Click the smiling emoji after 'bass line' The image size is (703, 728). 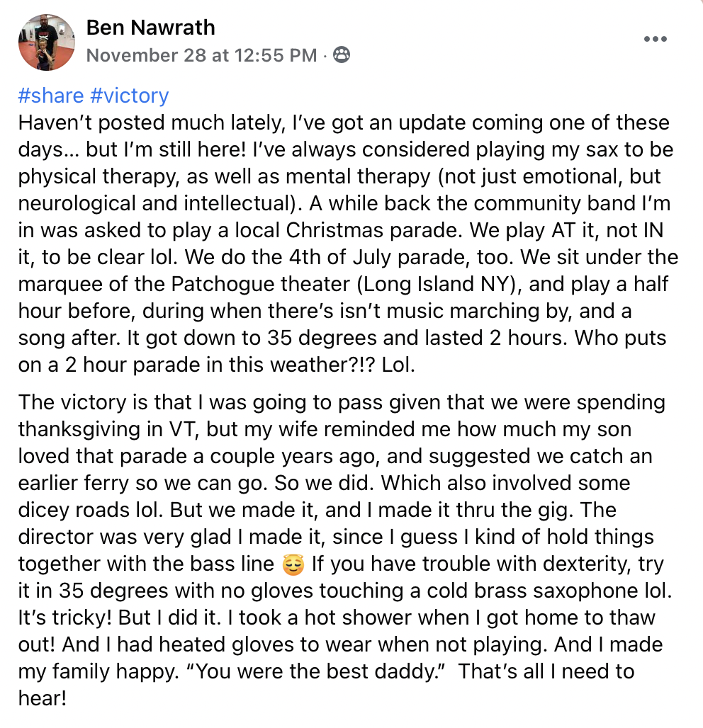coord(293,564)
